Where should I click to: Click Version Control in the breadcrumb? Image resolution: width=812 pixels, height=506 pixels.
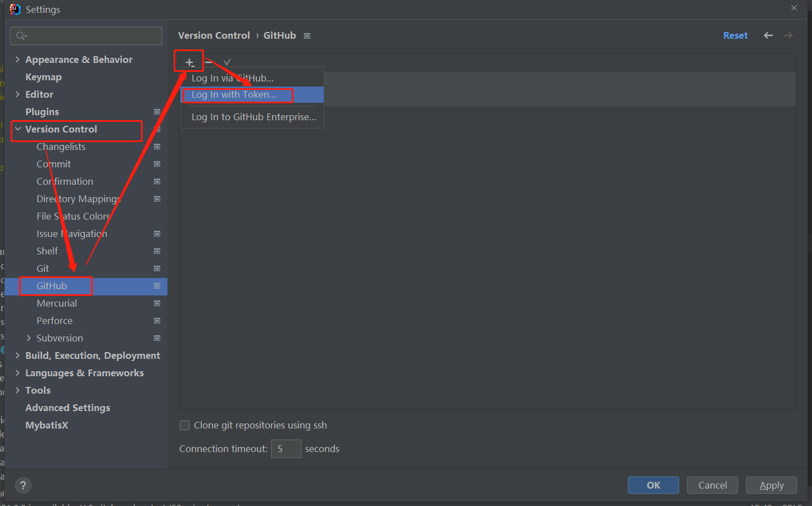click(x=214, y=35)
